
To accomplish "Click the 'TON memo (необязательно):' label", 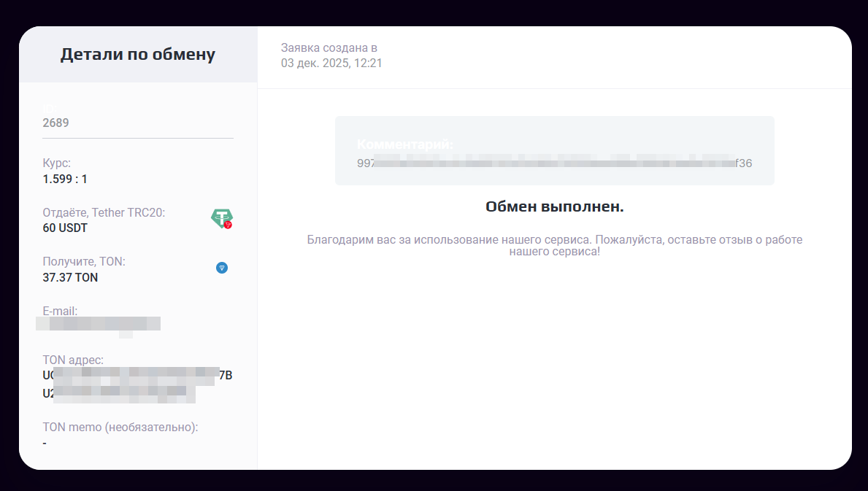I will click(x=120, y=427).
